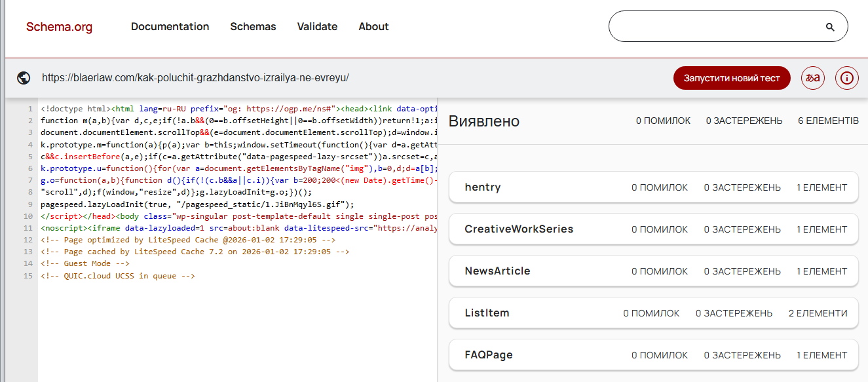Navigate to the Validate page

(317, 27)
